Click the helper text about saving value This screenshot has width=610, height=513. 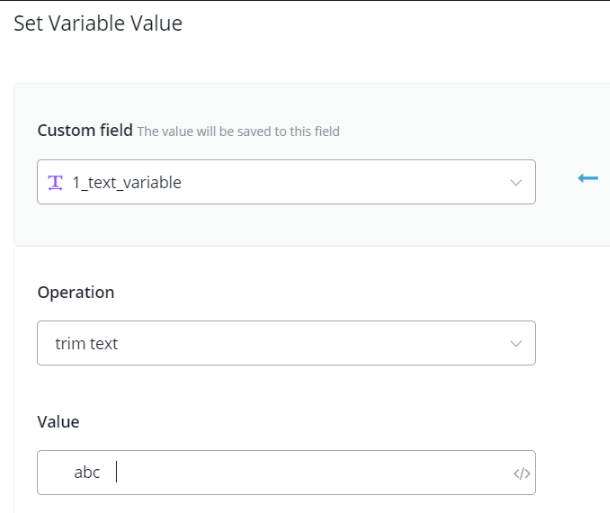tap(239, 131)
